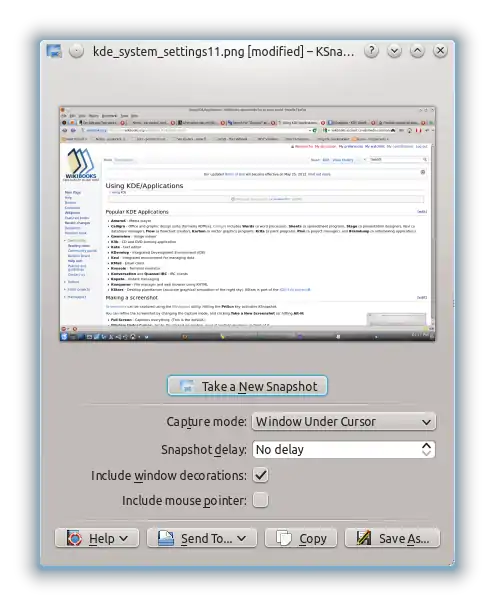Click the camera icon on Take a New Snapshot
This screenshot has width=495, height=606.
pos(187,386)
